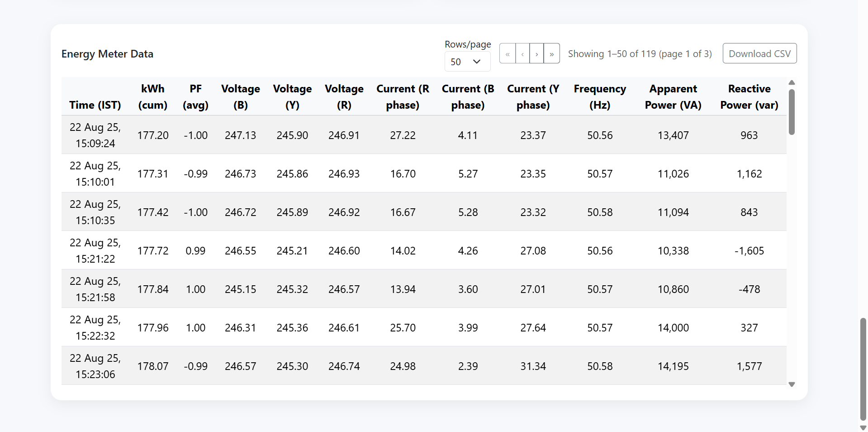
Task: Click the Showing 1–50 of 119 text
Action: pyautogui.click(x=640, y=53)
